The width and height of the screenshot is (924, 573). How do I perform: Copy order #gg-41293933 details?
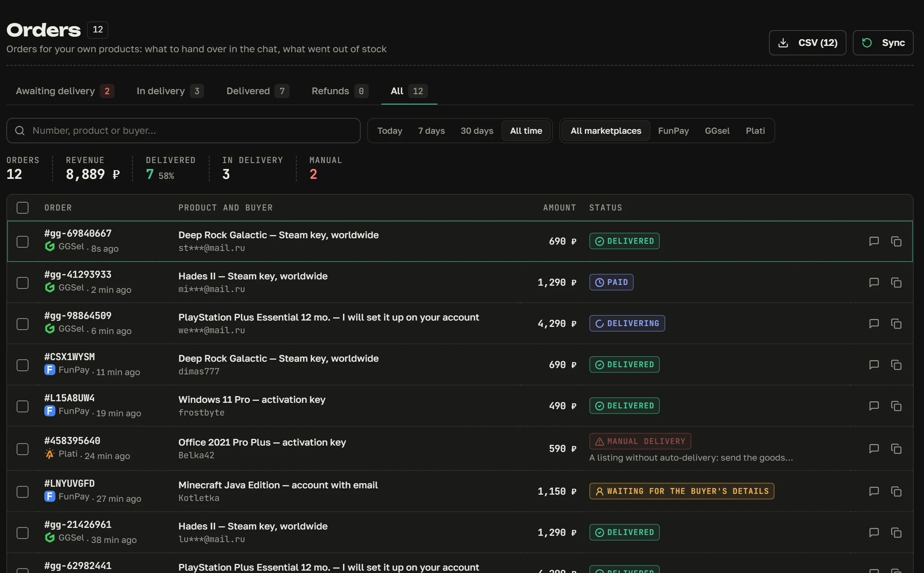(896, 283)
